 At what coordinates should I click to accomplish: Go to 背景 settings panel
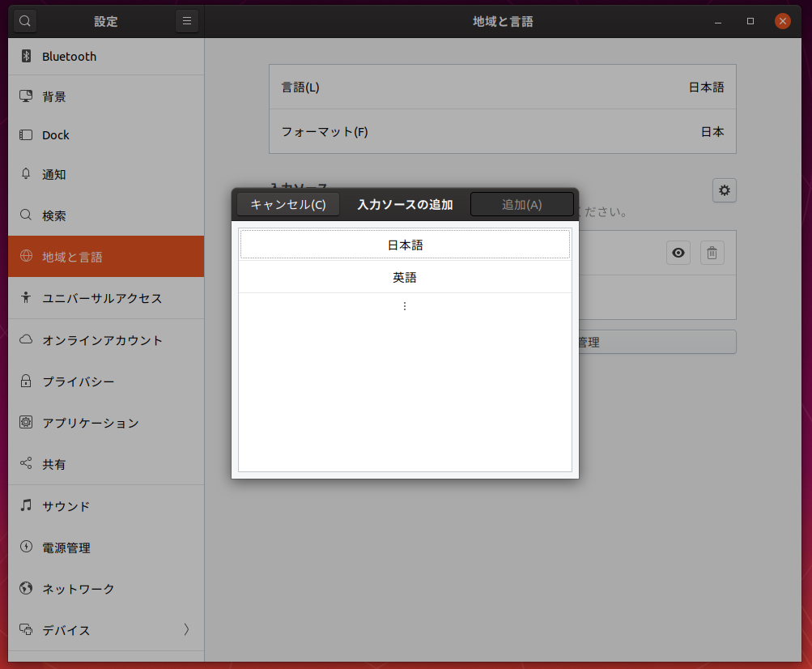[x=106, y=96]
